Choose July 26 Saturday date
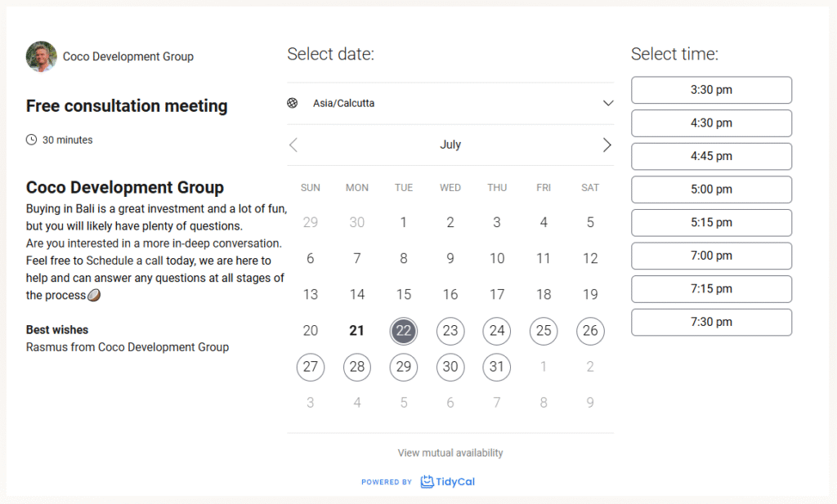The height and width of the screenshot is (504, 837). (590, 331)
